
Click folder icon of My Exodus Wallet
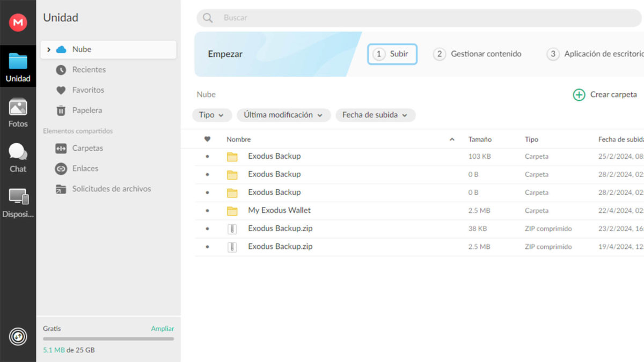(x=232, y=211)
